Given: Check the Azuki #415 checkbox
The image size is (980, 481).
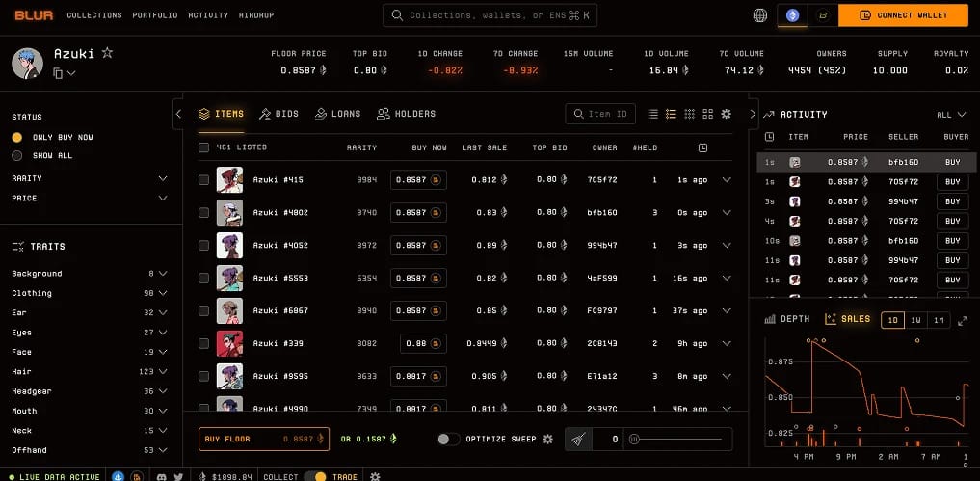Looking at the screenshot, I should click(203, 180).
